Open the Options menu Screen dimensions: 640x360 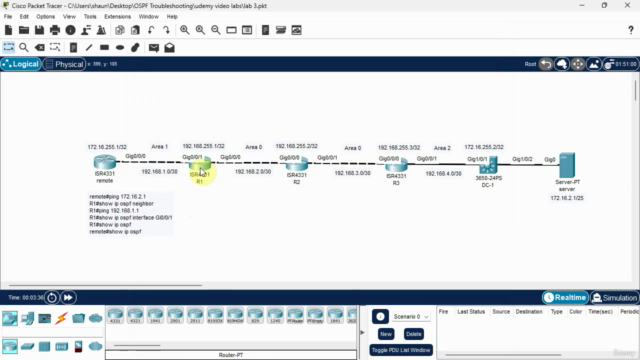tap(45, 17)
